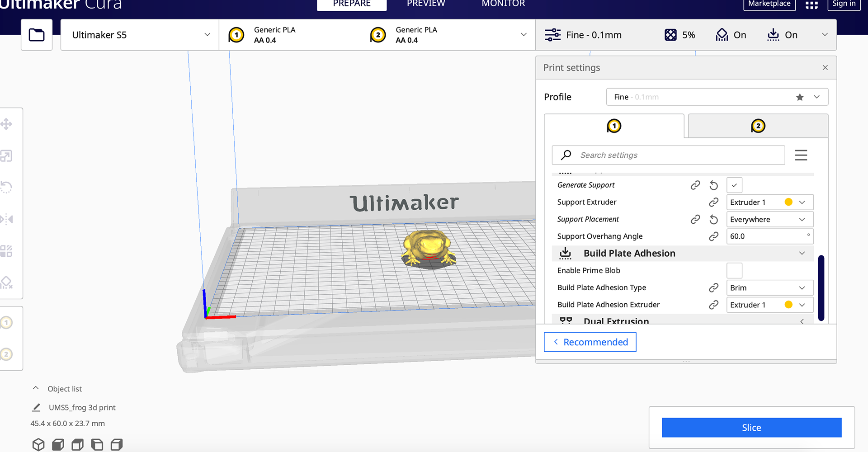The width and height of the screenshot is (868, 452).
Task: Switch to right side view camera icon
Action: (x=117, y=445)
